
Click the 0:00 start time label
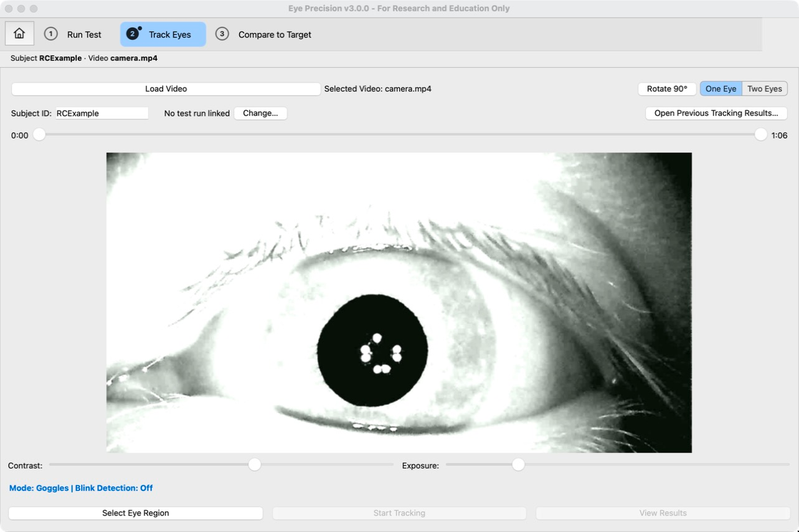pos(20,135)
